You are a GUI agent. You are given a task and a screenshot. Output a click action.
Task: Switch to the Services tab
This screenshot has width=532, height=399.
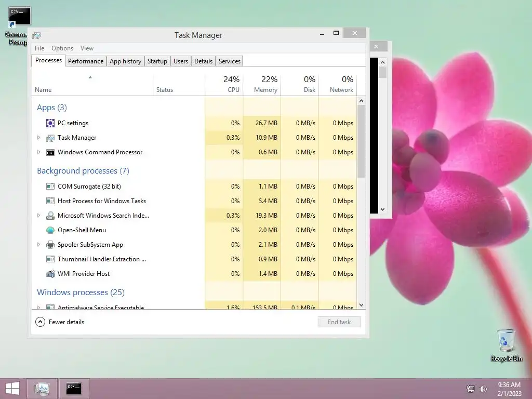coord(229,61)
